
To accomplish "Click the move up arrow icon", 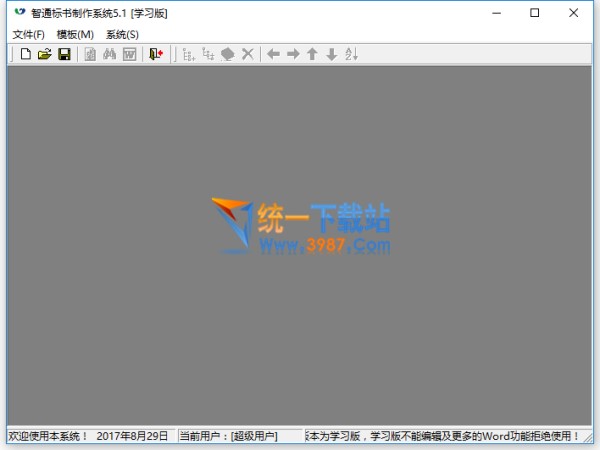I will coord(312,54).
